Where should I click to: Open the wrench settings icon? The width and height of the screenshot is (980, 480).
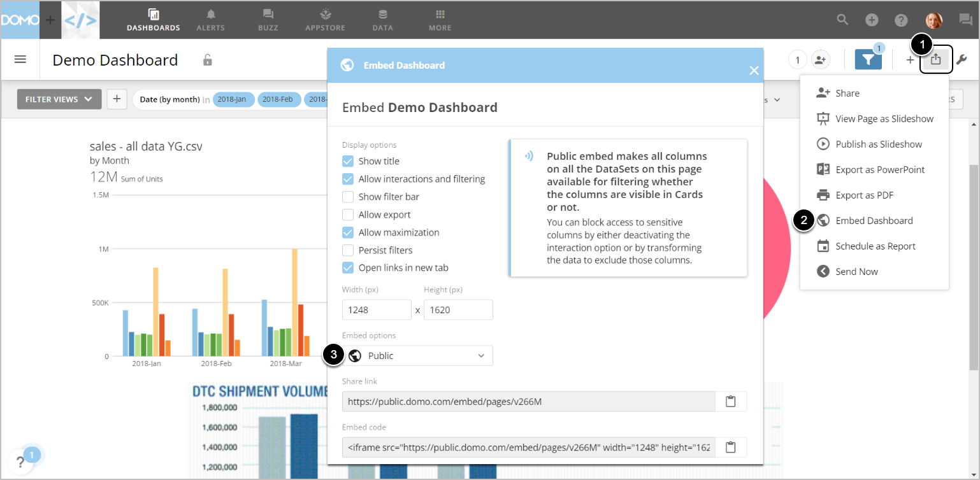point(962,60)
